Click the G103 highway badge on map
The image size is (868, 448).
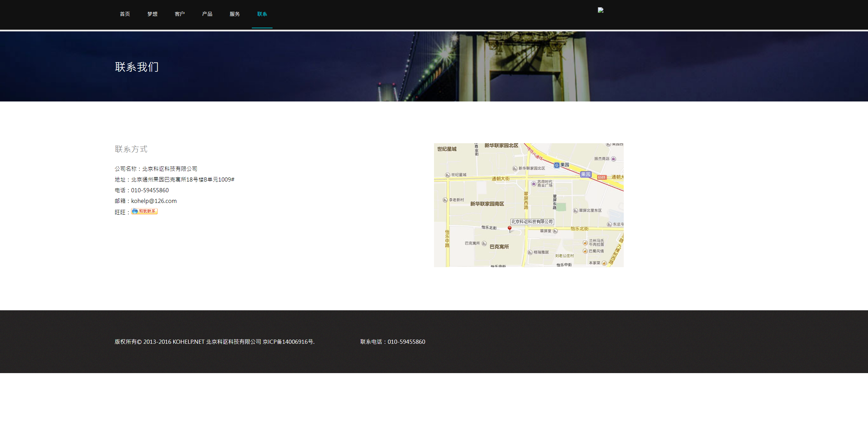point(602,177)
